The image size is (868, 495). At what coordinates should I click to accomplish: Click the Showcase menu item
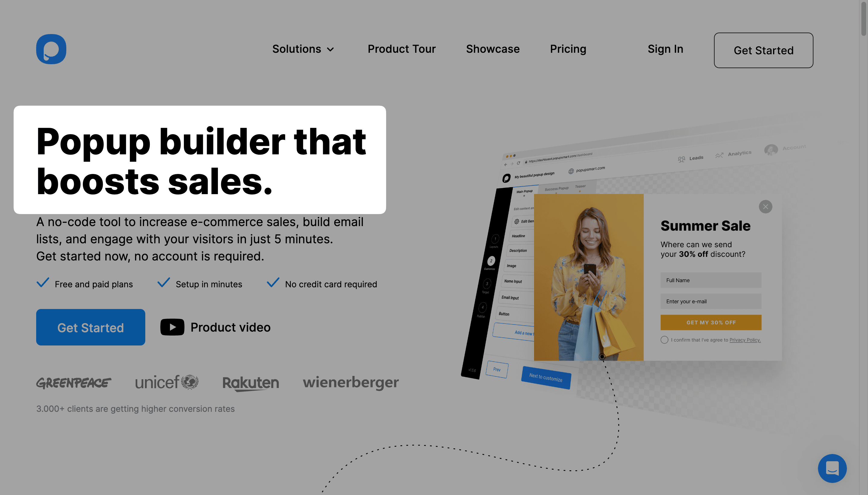click(492, 49)
